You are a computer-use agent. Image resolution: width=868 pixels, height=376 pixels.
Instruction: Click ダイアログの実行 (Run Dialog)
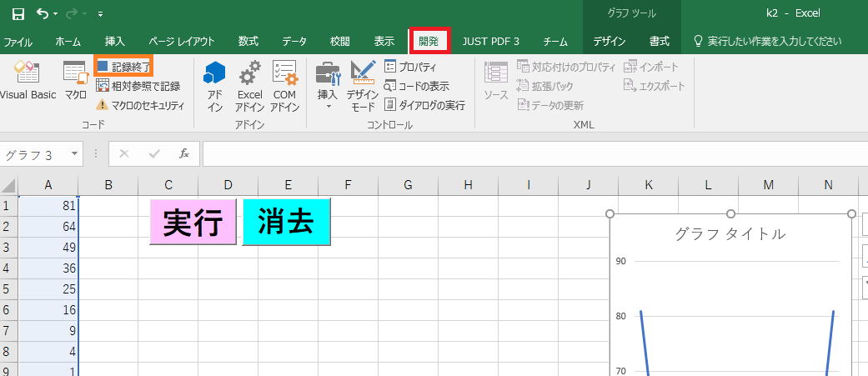424,105
